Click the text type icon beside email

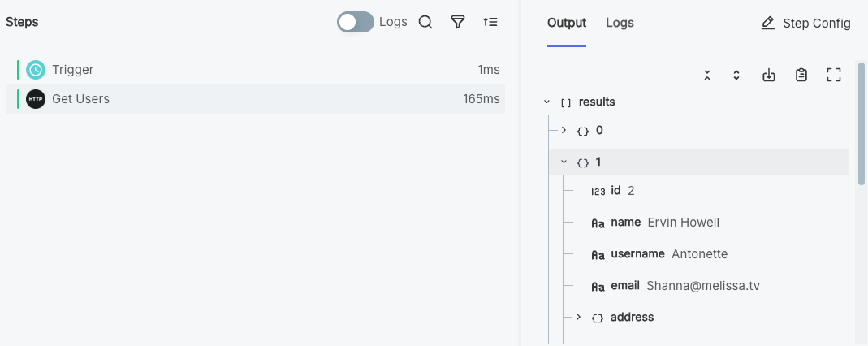click(x=598, y=287)
